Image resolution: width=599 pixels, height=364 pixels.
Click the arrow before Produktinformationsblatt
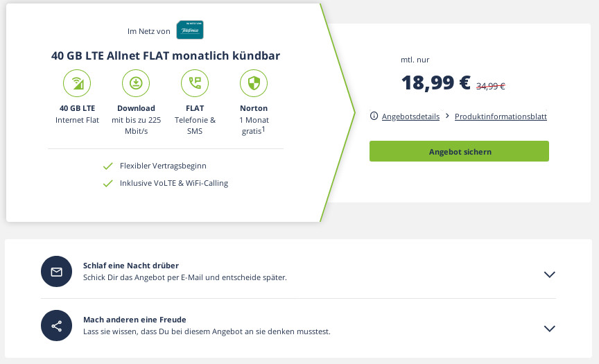pyautogui.click(x=447, y=116)
